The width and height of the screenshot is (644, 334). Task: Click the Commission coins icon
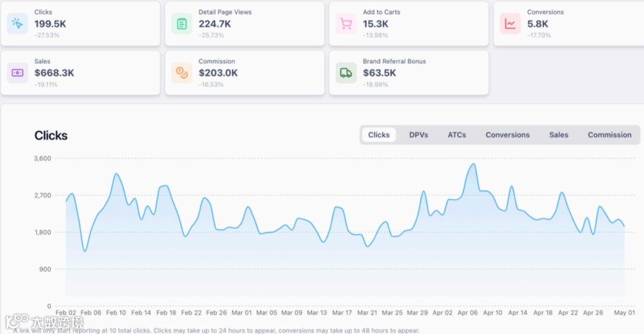[x=181, y=73]
